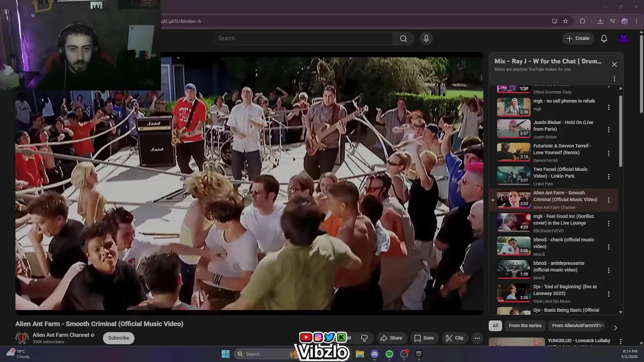Click the YouTube search field

[x=303, y=38]
